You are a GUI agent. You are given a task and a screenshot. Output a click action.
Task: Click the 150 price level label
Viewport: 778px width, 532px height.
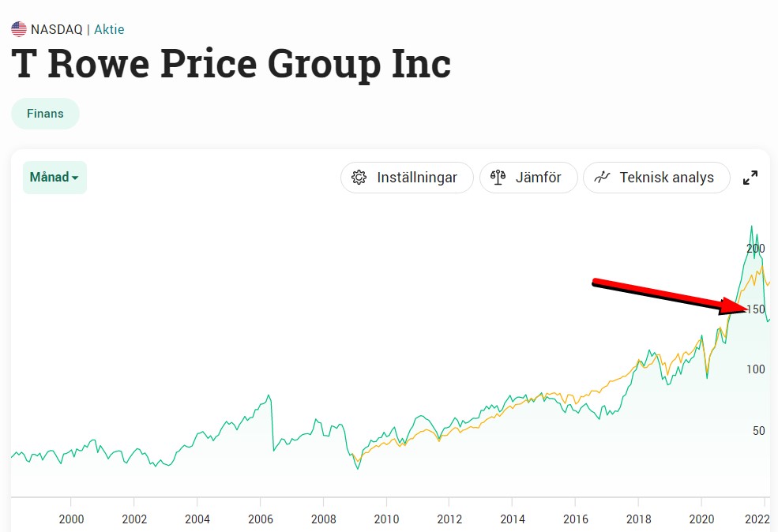756,309
